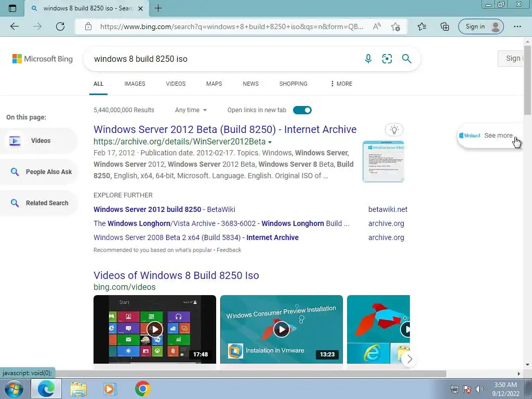The image size is (532, 399).
Task: Open Windows Longhorn/Vista Archive link
Action: click(x=221, y=223)
